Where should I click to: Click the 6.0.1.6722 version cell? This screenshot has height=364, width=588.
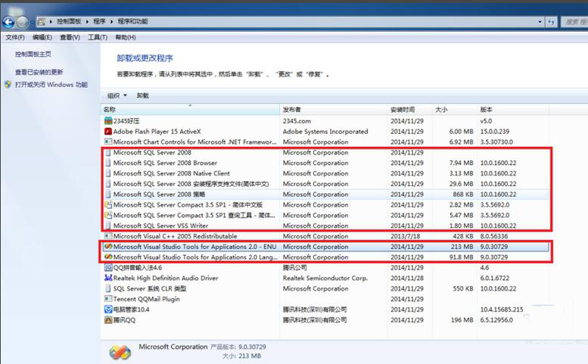(x=494, y=278)
